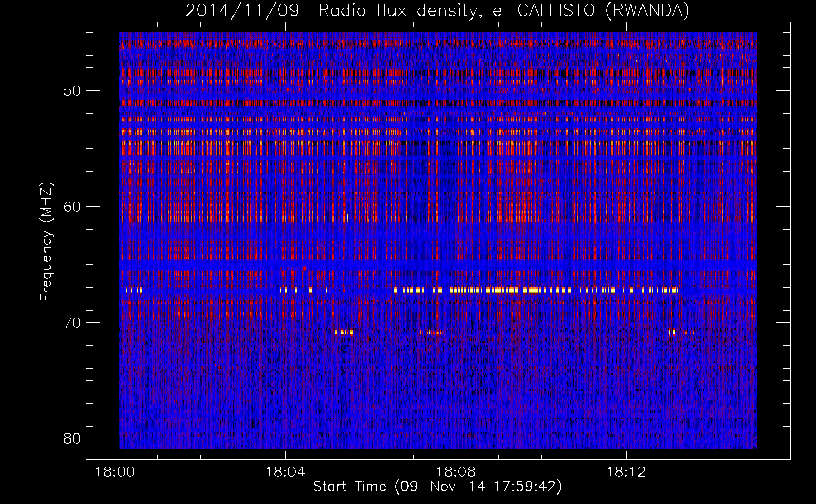This screenshot has height=504, width=816.
Task: Click the '18:00' time tick label
Action: (x=115, y=472)
